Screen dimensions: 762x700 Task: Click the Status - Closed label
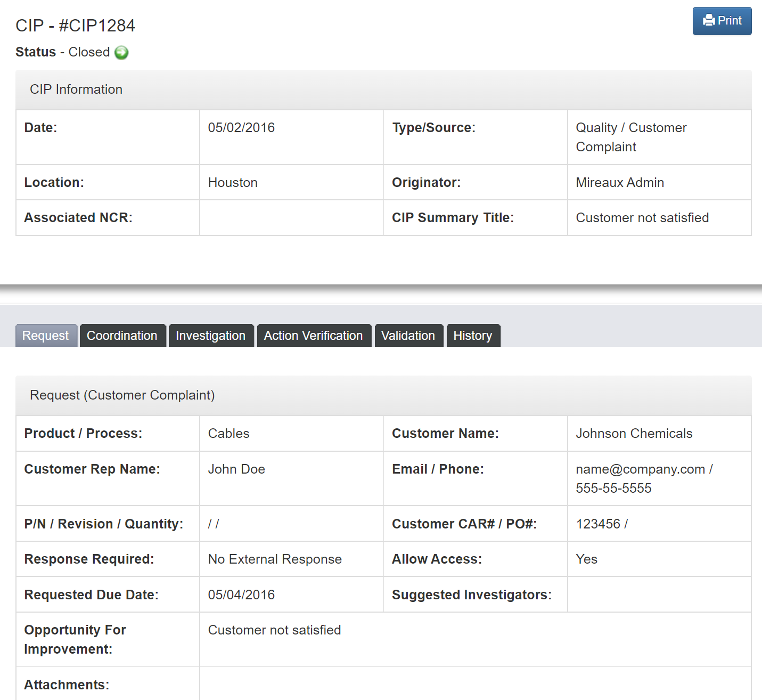[x=63, y=52]
